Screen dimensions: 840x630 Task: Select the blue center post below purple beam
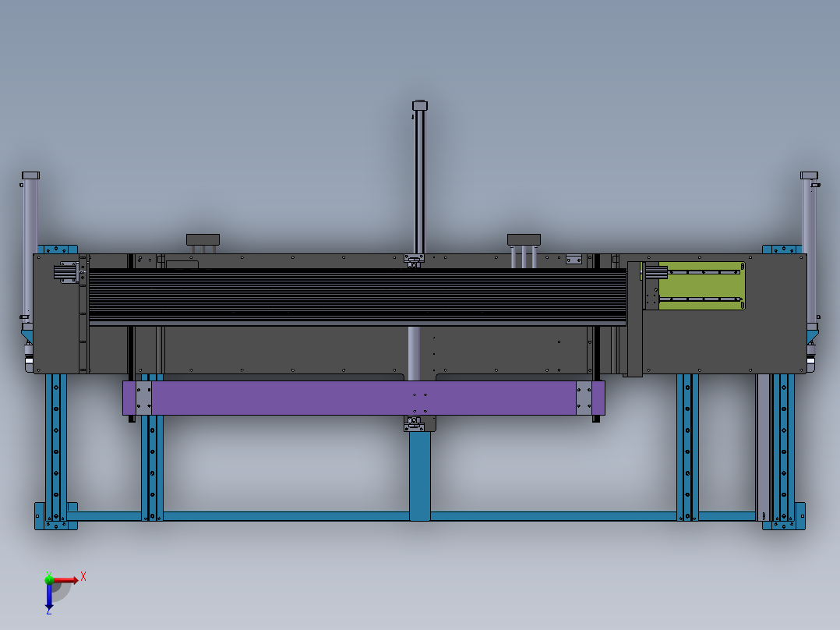pyautogui.click(x=420, y=476)
